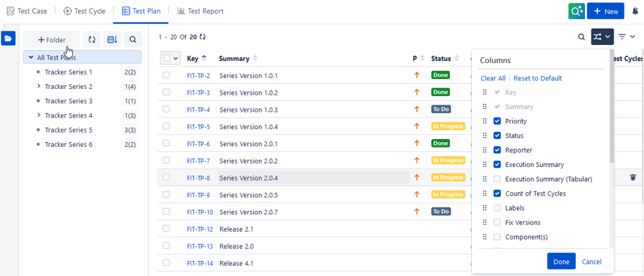Open the AI assistant green icon
Viewport: 644px width, 276px height.
[x=576, y=11]
